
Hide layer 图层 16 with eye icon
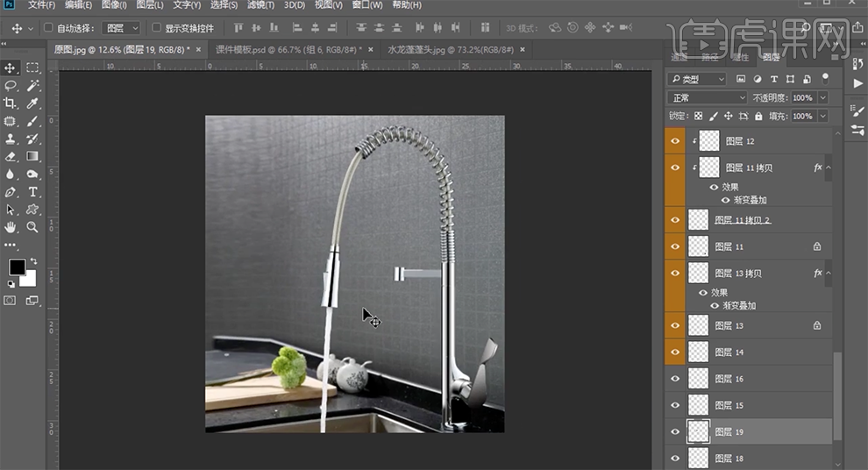[x=674, y=379]
